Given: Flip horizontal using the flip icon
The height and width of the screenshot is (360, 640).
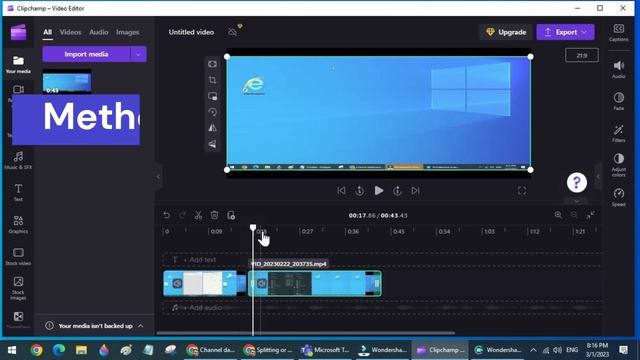Looking at the screenshot, I should click(212, 128).
